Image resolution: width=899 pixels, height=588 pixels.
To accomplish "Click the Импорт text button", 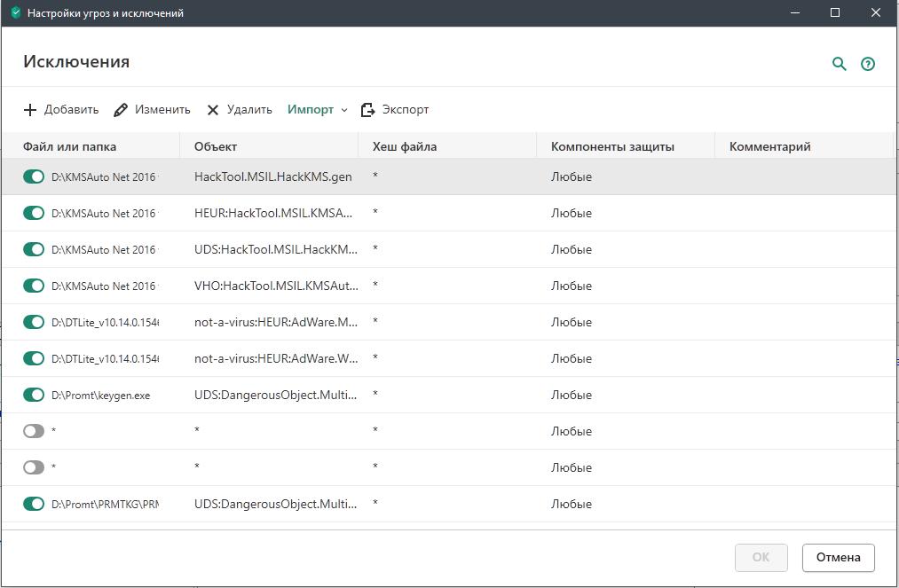I will (x=311, y=110).
